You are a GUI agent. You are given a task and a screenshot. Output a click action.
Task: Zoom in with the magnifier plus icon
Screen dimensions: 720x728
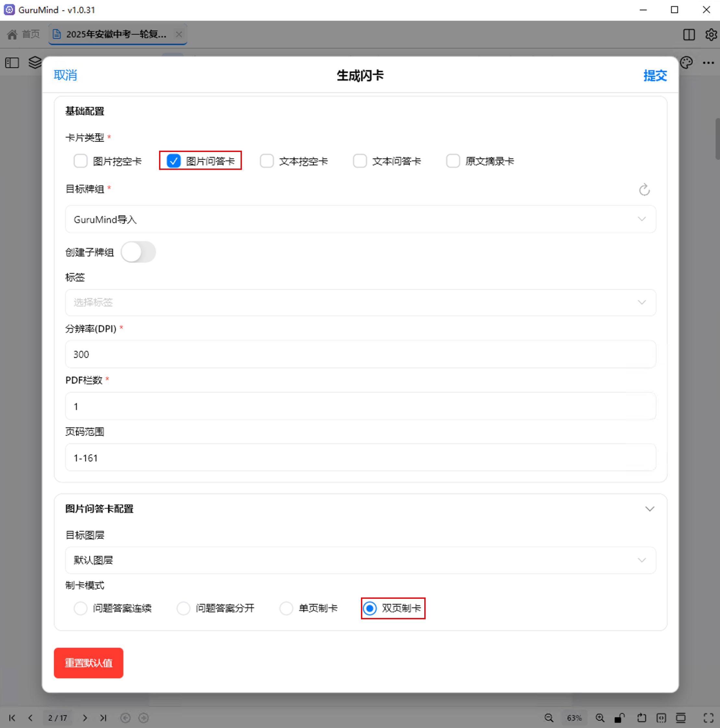pyautogui.click(x=600, y=718)
